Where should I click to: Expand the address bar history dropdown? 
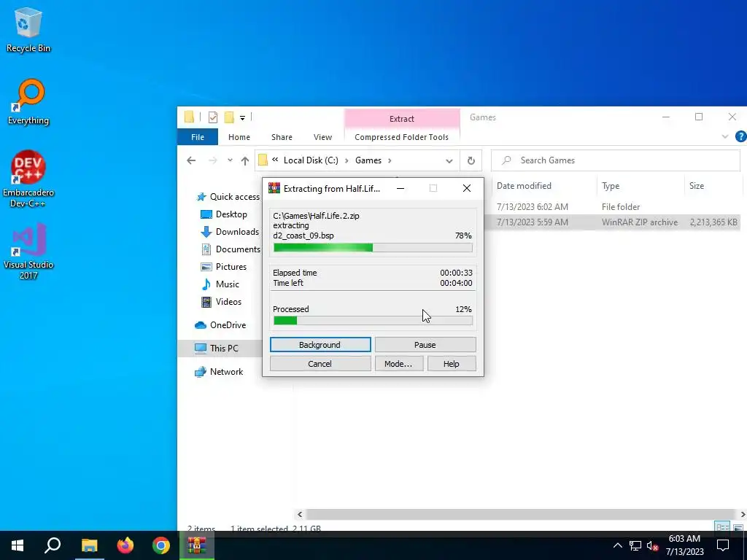(x=449, y=161)
